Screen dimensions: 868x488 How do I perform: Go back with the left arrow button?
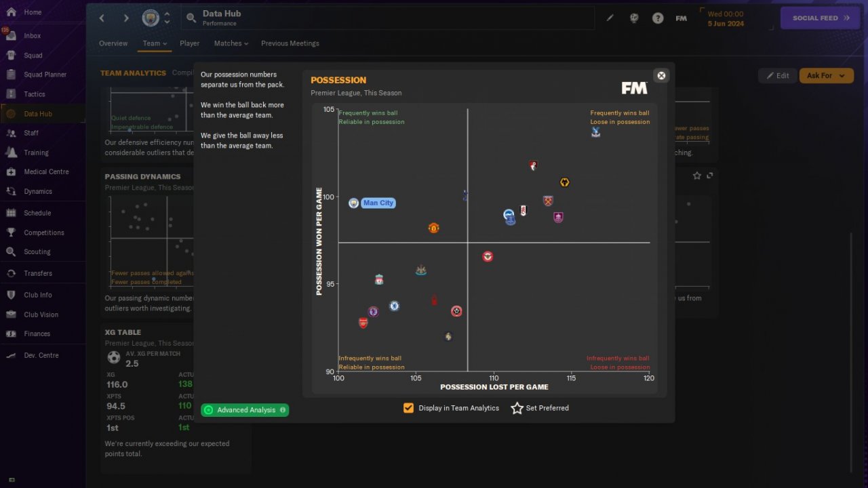(102, 18)
